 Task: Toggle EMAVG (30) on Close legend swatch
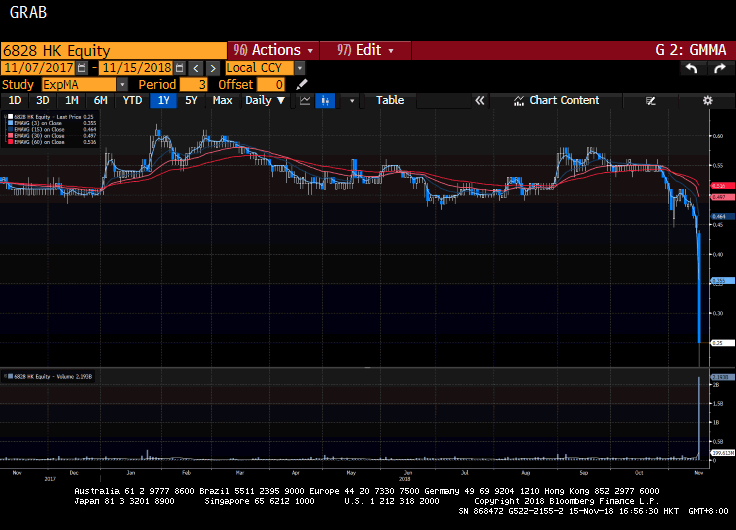pos(10,136)
